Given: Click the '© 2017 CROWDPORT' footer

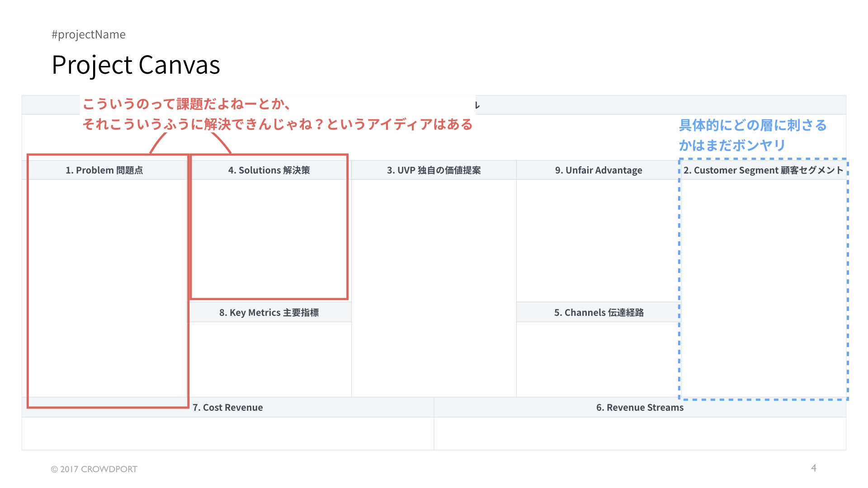Looking at the screenshot, I should pyautogui.click(x=94, y=469).
